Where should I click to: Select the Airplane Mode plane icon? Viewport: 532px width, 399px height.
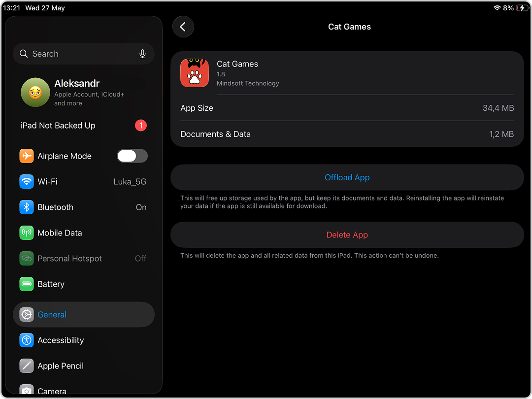(x=27, y=156)
